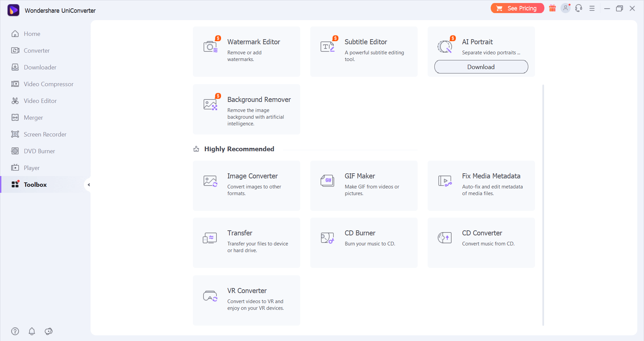Open help via question mark icon
This screenshot has height=341, width=644.
pyautogui.click(x=15, y=331)
